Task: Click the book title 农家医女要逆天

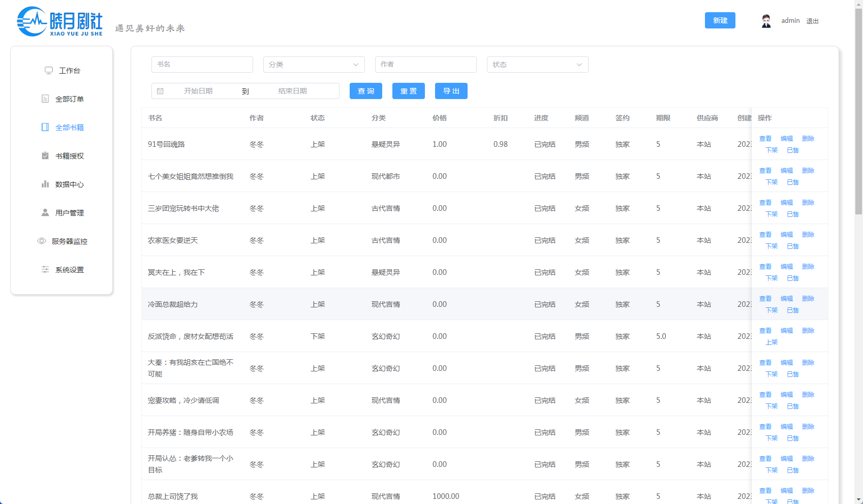Action: (173, 240)
